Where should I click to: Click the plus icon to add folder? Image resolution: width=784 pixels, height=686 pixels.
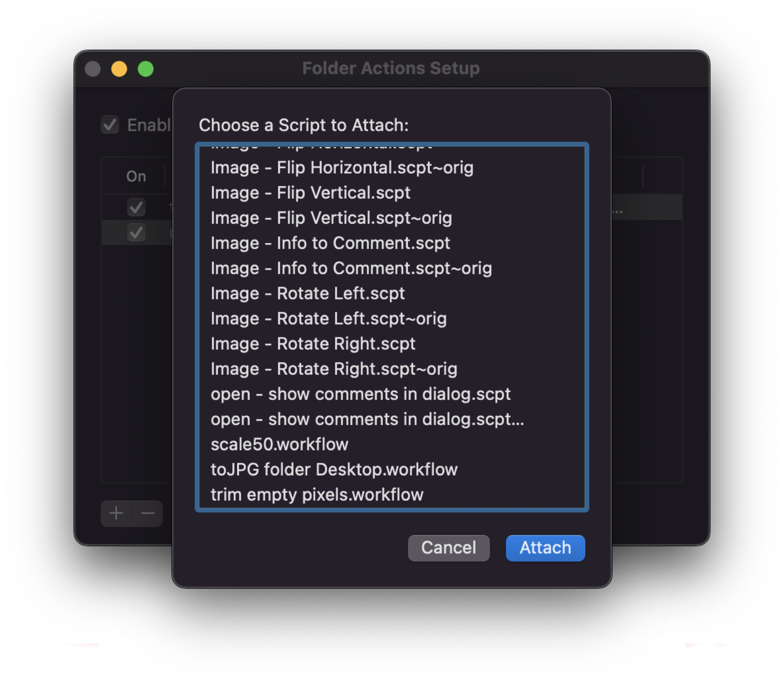116,513
